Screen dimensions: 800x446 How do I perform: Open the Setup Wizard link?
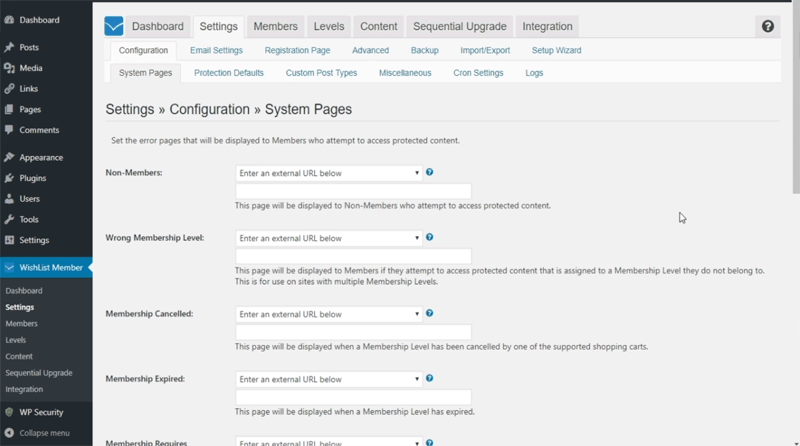click(x=556, y=50)
